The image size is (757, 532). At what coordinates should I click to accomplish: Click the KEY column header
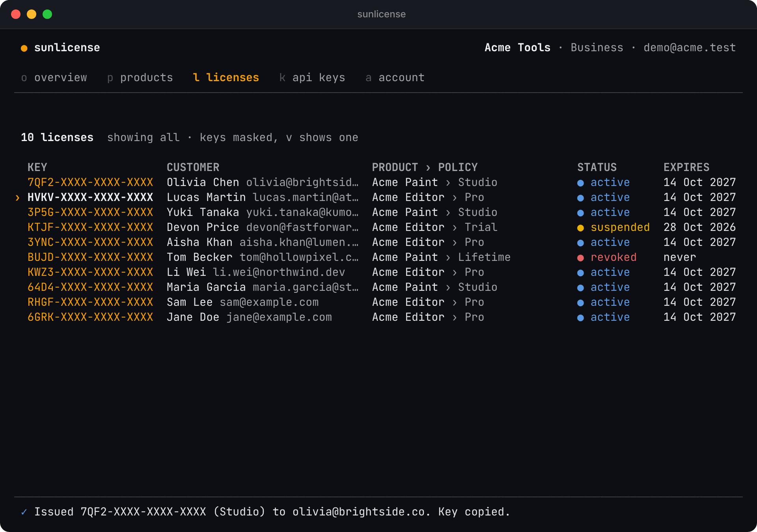point(37,167)
